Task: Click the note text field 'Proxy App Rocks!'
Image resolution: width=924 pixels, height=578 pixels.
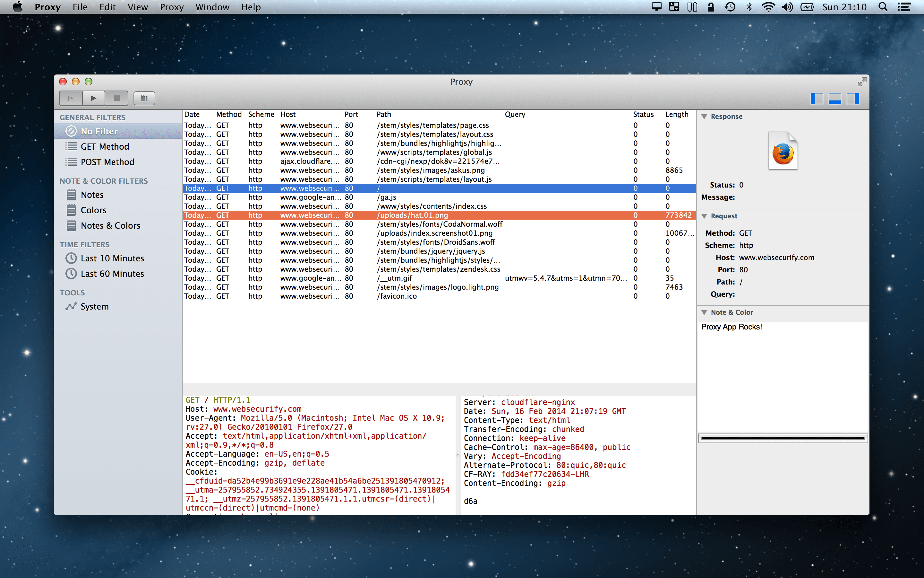Action: 783,377
